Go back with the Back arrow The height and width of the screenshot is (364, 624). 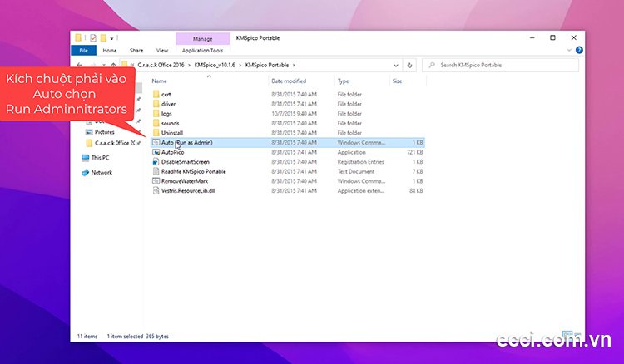[x=80, y=65]
